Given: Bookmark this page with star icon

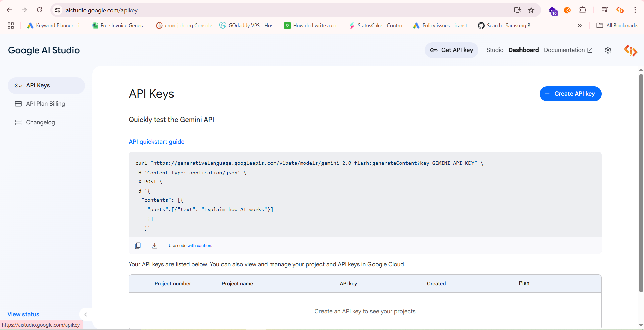Looking at the screenshot, I should pos(531,10).
